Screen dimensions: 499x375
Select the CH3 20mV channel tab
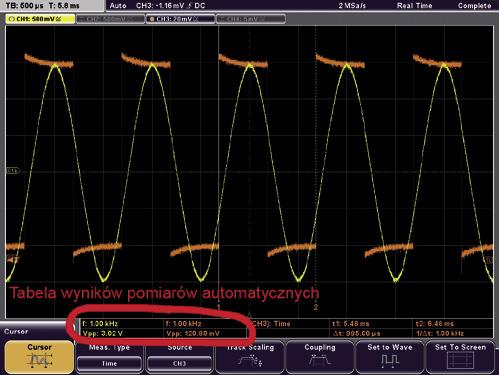click(180, 19)
